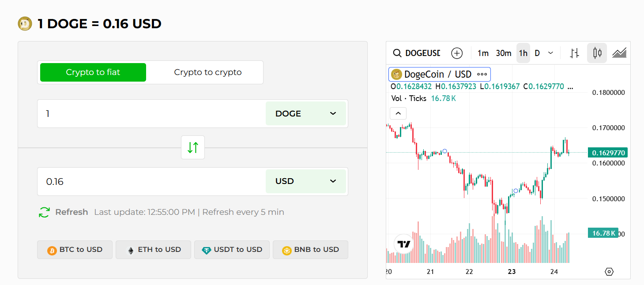
Task: Check the BTC to USD rate
Action: [x=75, y=249]
